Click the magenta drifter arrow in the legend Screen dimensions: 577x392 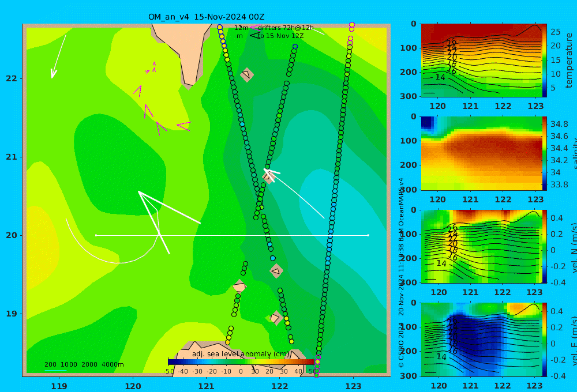255,28
